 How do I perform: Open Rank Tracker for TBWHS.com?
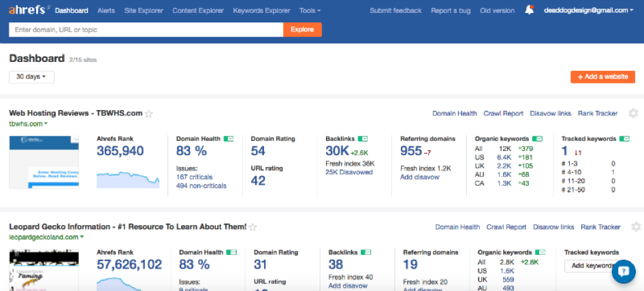tap(598, 114)
